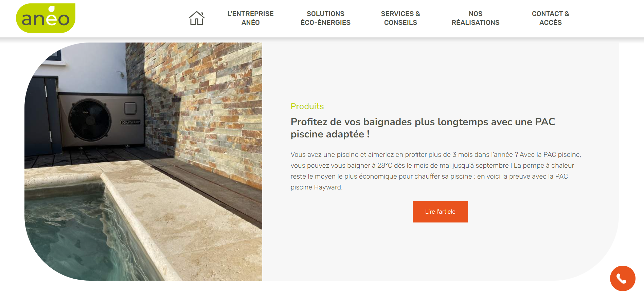Click the white leaf in anéo logo

click(52, 9)
